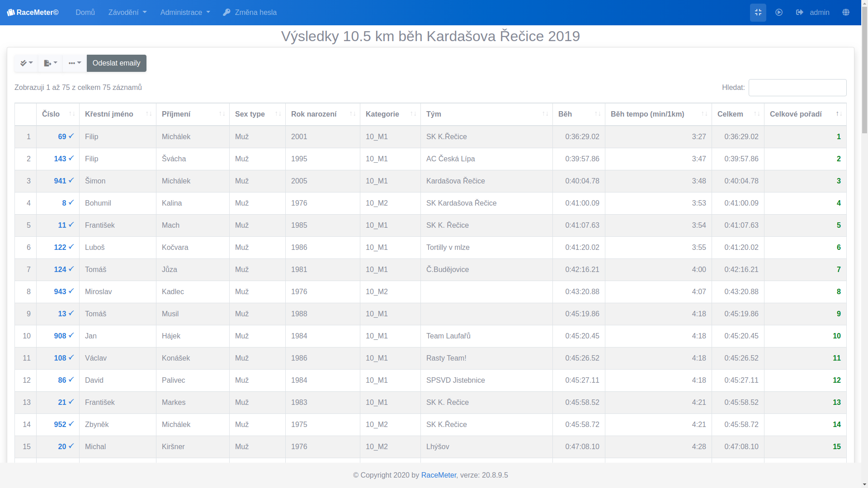868x488 pixels.
Task: Open bib number 122 entry
Action: click(64, 247)
